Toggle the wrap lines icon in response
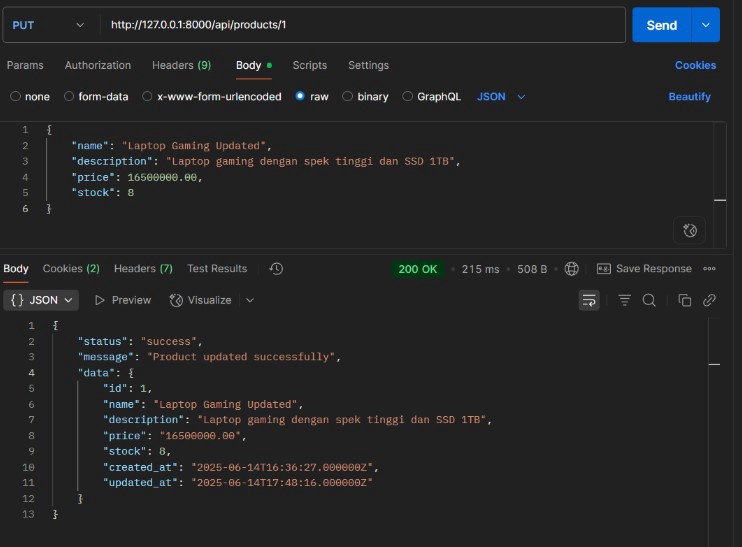 (589, 300)
